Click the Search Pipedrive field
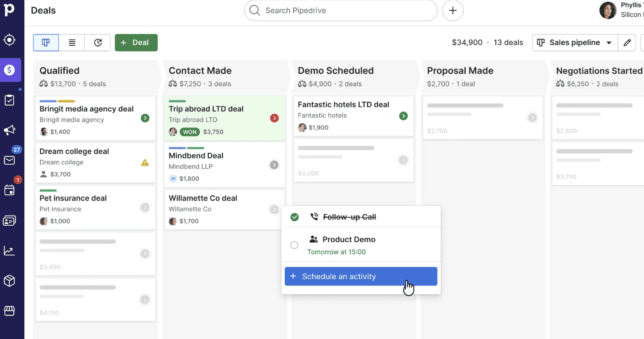644x339 pixels. pos(341,10)
